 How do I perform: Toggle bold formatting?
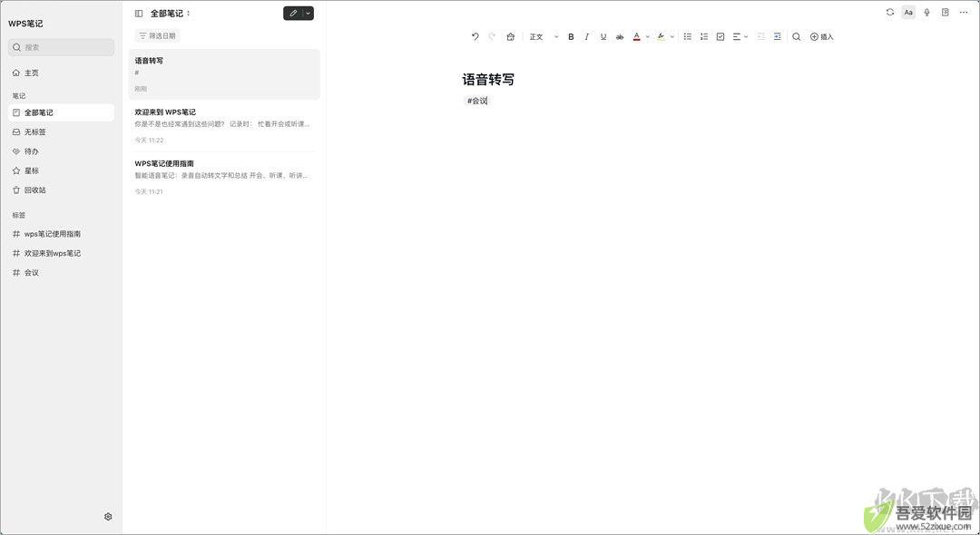click(571, 37)
